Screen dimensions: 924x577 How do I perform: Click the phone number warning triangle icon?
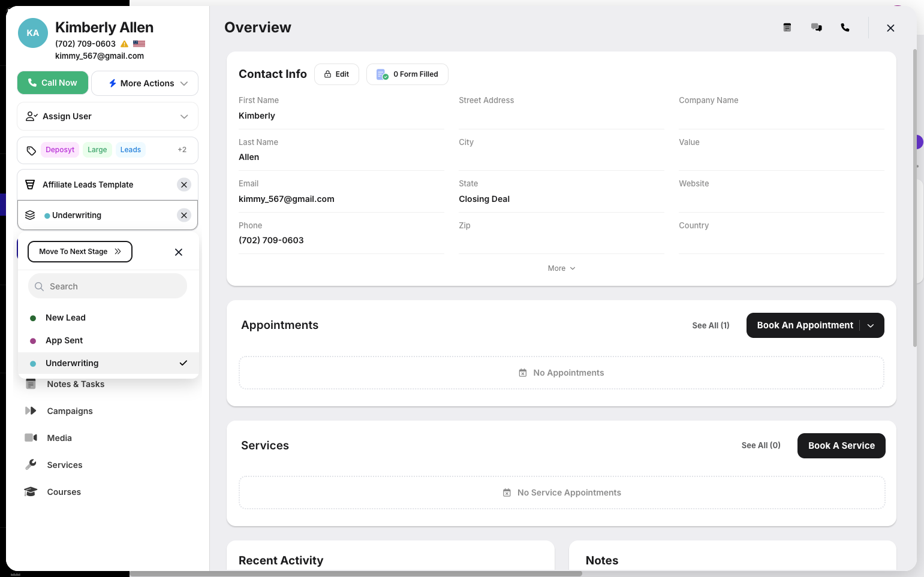coord(125,44)
